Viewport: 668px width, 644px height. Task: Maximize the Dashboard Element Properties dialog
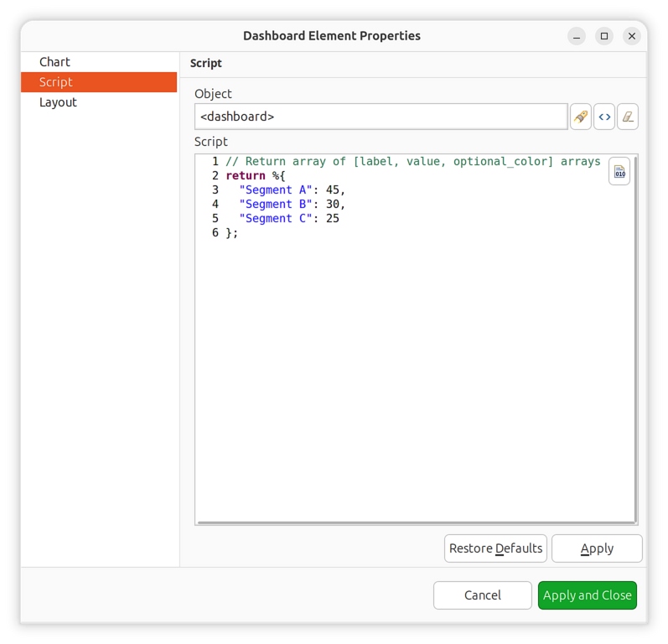(604, 36)
